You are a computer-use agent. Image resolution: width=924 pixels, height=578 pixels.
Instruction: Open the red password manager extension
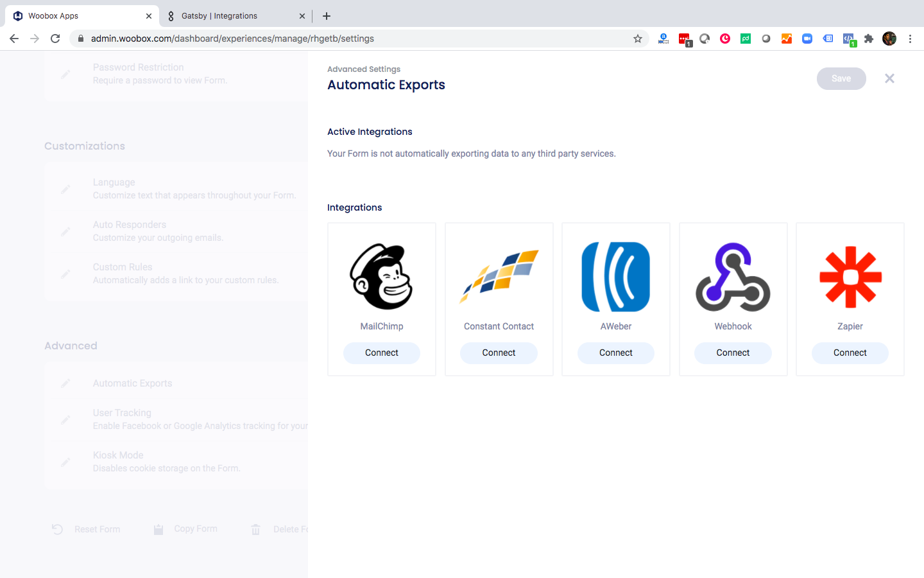(x=684, y=39)
